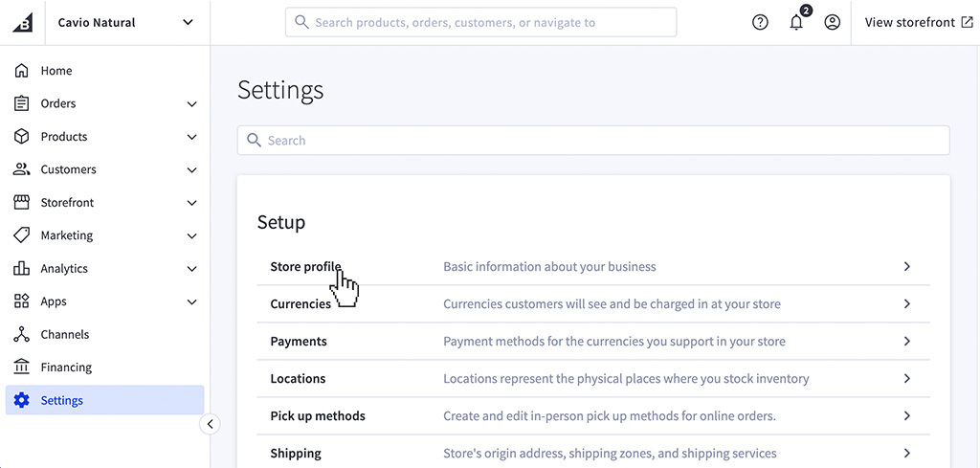Viewport: 980px width, 468px height.
Task: Click the Channels icon in sidebar
Action: pos(21,335)
